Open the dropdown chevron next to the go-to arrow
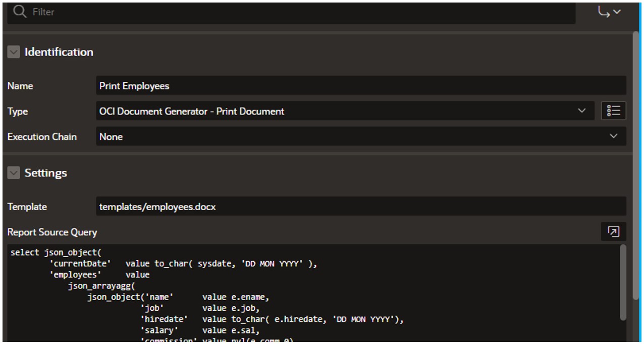The height and width of the screenshot is (344, 644). pyautogui.click(x=617, y=12)
